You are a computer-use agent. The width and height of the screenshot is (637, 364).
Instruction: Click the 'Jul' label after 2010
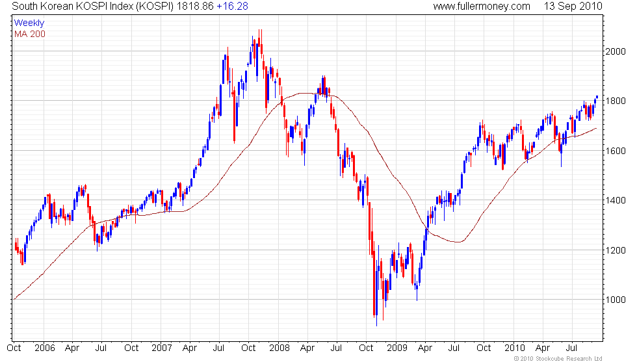[x=571, y=348]
